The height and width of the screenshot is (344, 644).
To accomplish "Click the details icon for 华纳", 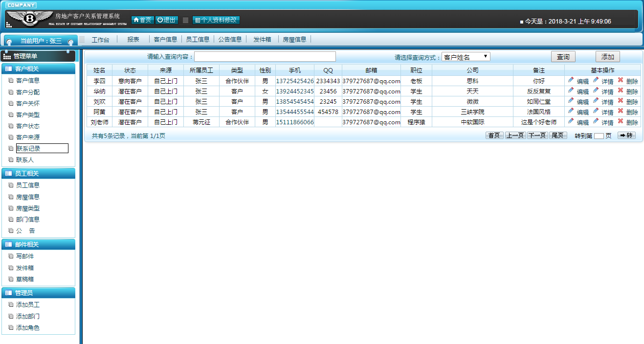I will click(596, 90).
